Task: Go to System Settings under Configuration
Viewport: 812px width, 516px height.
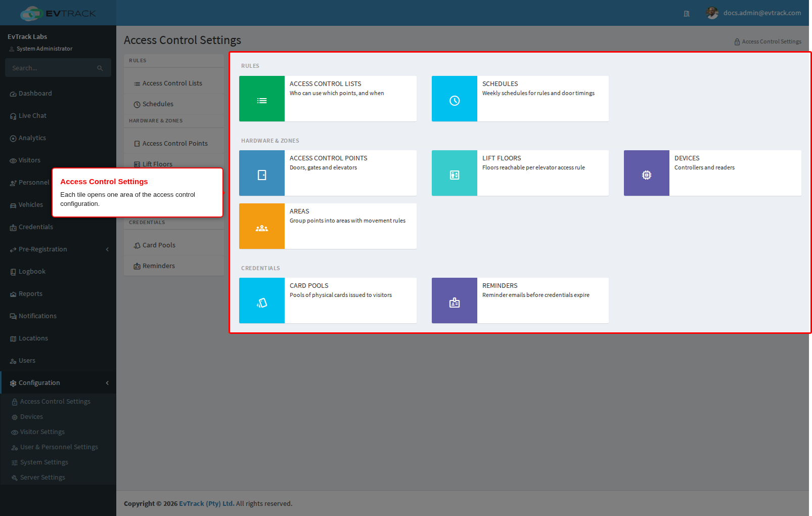Action: click(x=58, y=462)
